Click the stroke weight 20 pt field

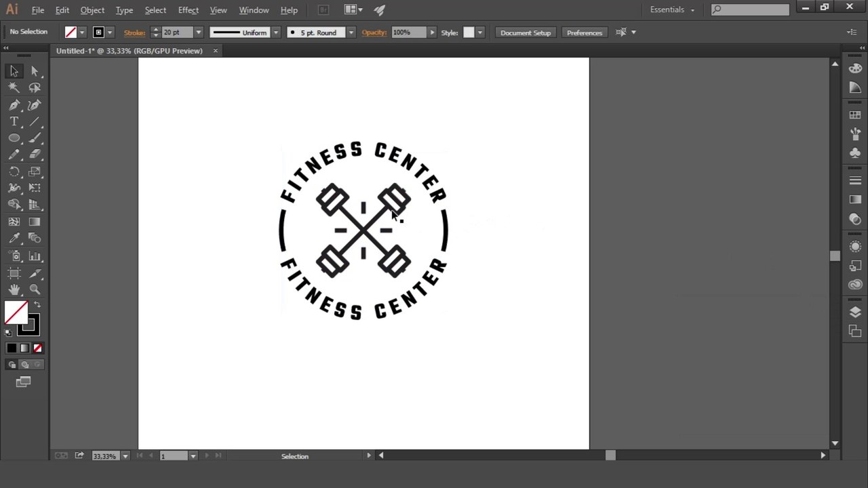[178, 33]
